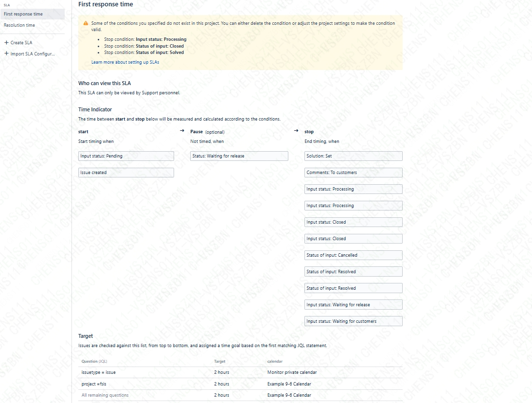Viewport: 532px width, 403px height.
Task: Select stop condition Input status: Waiting for release
Action: click(x=354, y=305)
